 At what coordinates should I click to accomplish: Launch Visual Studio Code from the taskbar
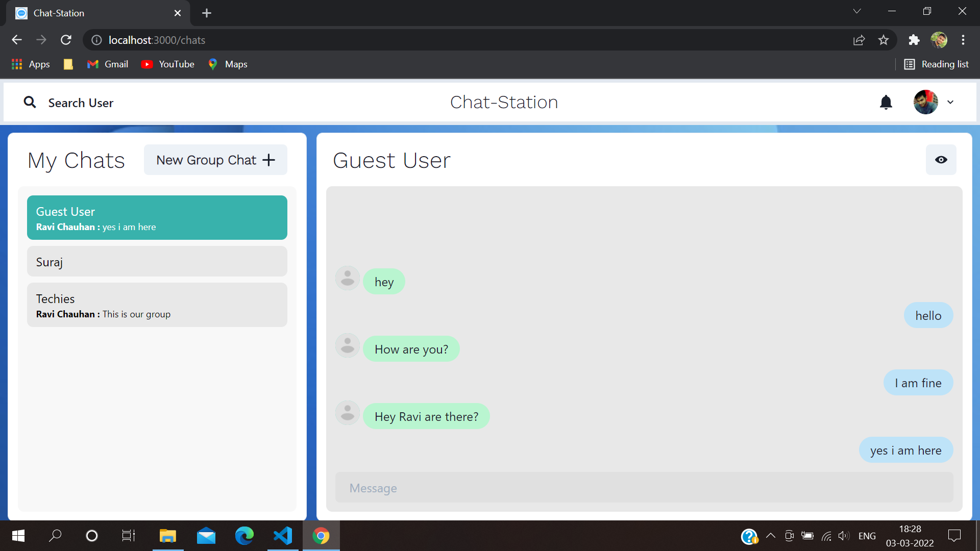point(282,536)
